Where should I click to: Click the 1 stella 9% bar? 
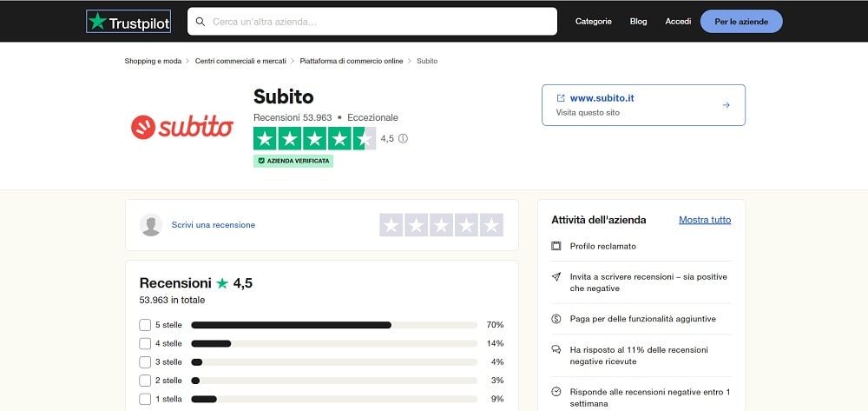click(x=334, y=399)
